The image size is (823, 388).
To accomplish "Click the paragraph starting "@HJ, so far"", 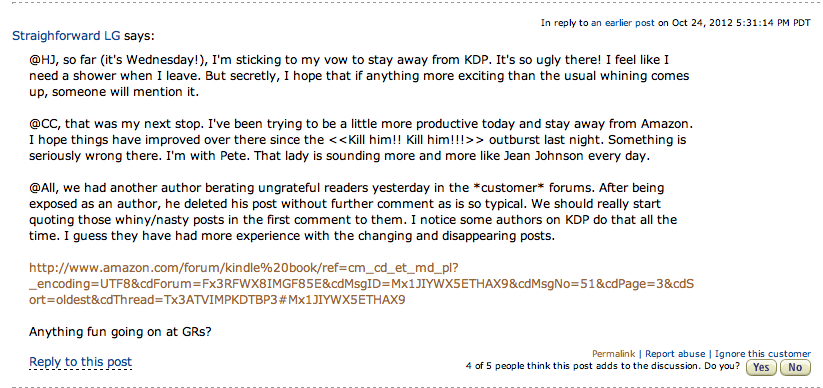I will coord(359,76).
